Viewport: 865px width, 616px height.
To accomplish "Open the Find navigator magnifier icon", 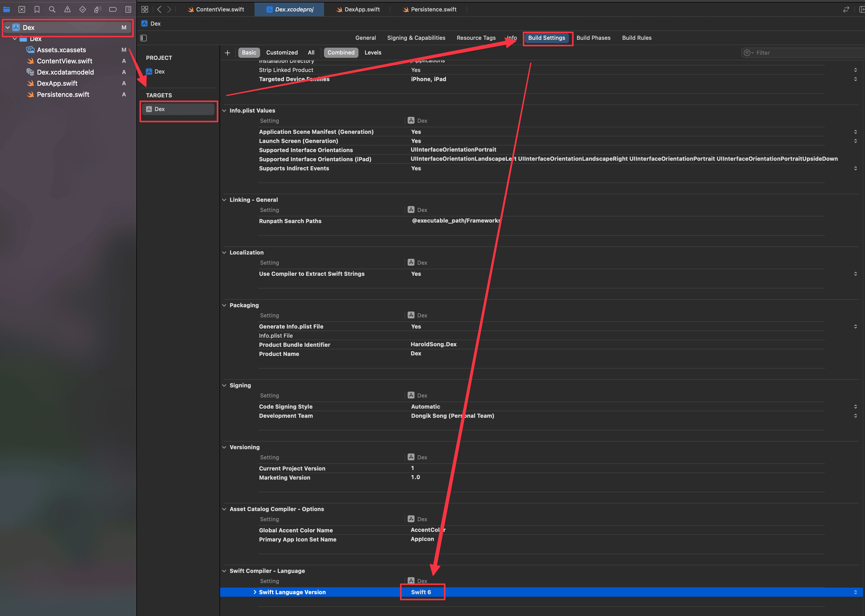I will [52, 9].
